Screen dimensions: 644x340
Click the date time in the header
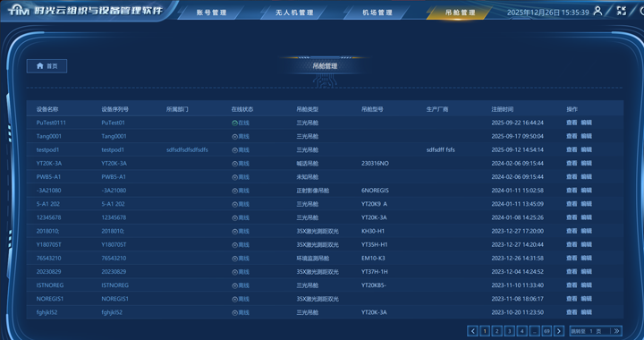click(548, 13)
